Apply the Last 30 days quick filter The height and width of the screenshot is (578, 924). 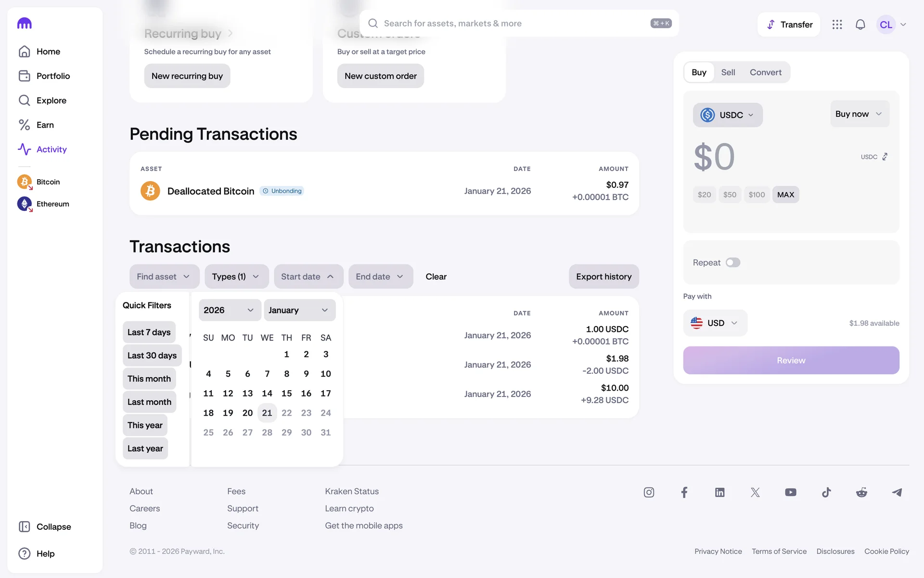(152, 355)
